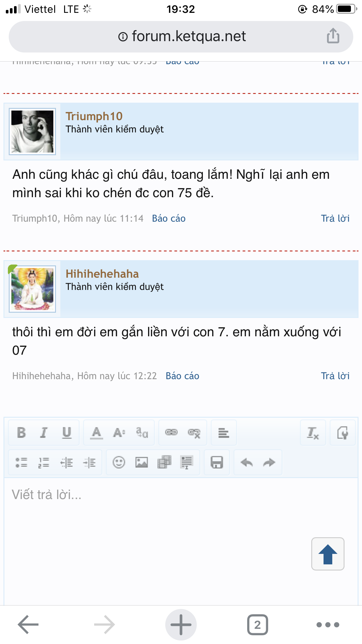Viewport: 362px width, 644px height.
Task: Click the insert media icon
Action: [164, 463]
